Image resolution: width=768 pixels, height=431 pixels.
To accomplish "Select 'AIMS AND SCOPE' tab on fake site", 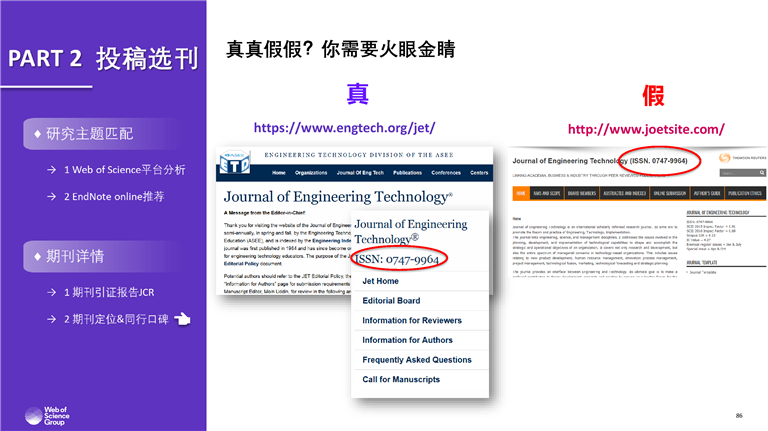I will 547,193.
